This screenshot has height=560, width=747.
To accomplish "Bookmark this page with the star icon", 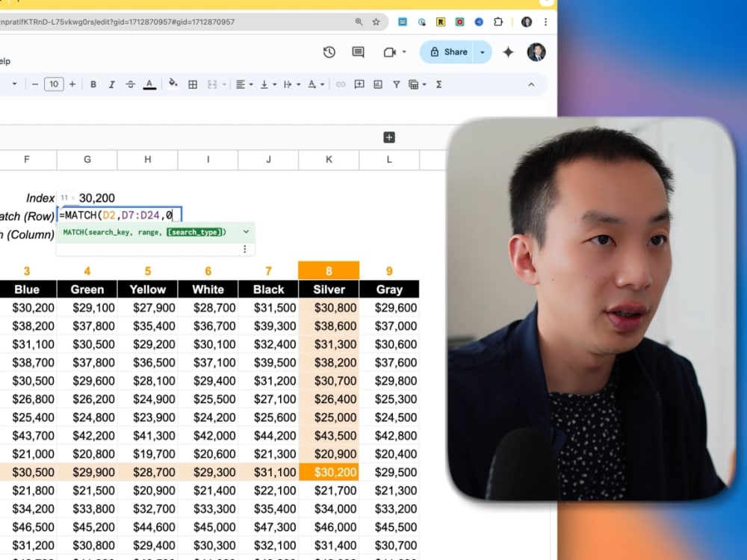I will 376,22.
